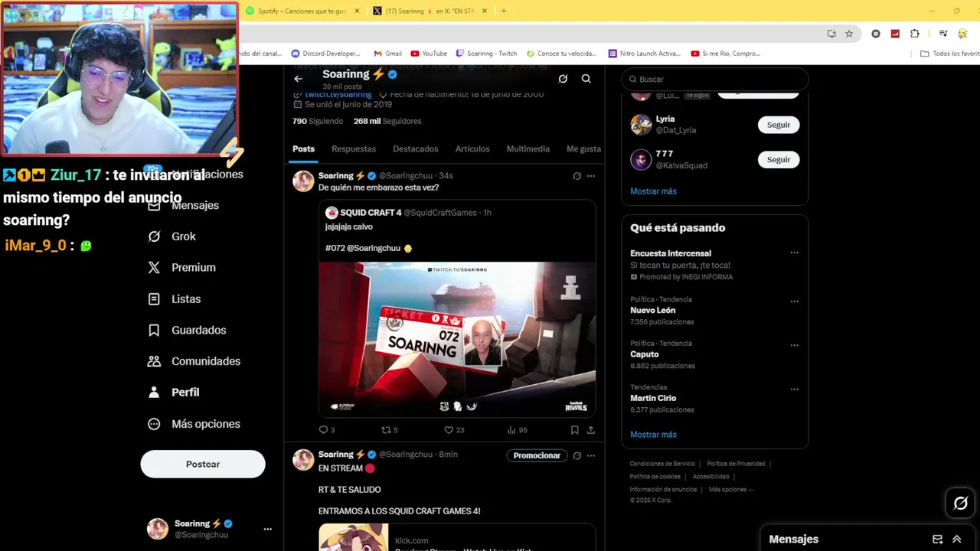This screenshot has width=980, height=551.
Task: Switch to the Artículos tab
Action: [x=472, y=149]
